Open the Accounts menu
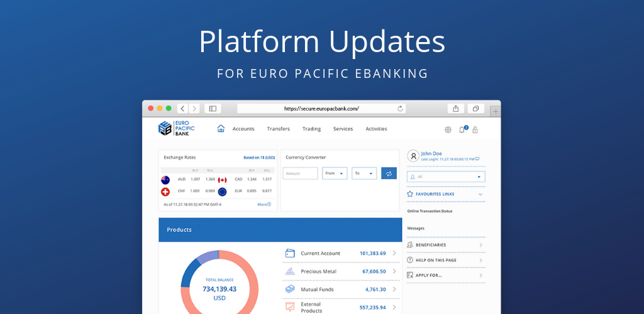The height and width of the screenshot is (314, 644). point(243,129)
